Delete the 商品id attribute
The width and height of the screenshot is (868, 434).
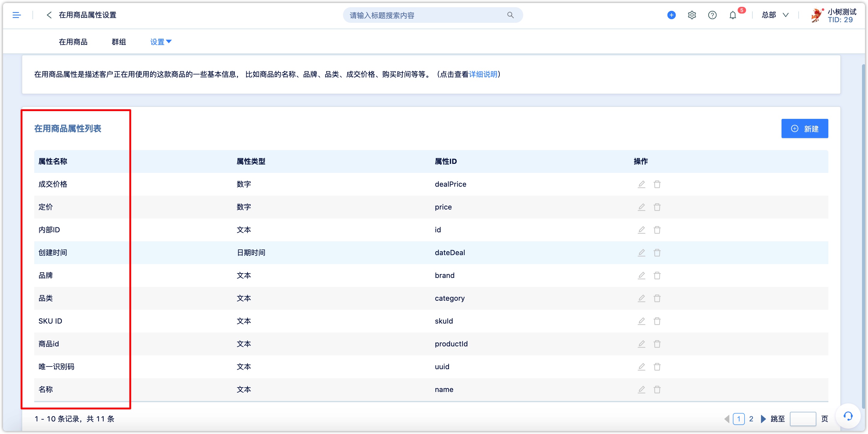pos(657,344)
